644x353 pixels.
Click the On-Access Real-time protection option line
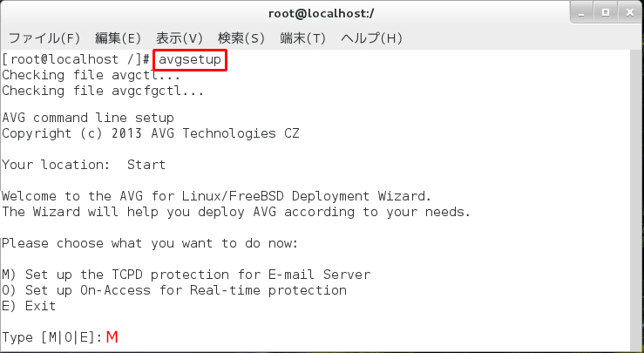(x=174, y=289)
